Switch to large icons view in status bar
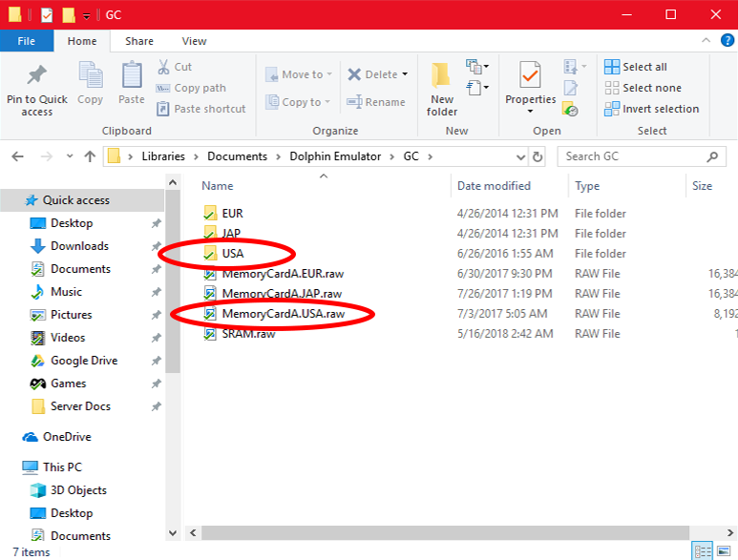Viewport: 738px width, 560px height. point(726,551)
